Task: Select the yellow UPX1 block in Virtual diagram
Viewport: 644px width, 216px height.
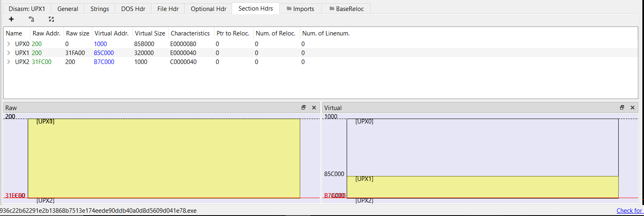Action: pos(482,187)
